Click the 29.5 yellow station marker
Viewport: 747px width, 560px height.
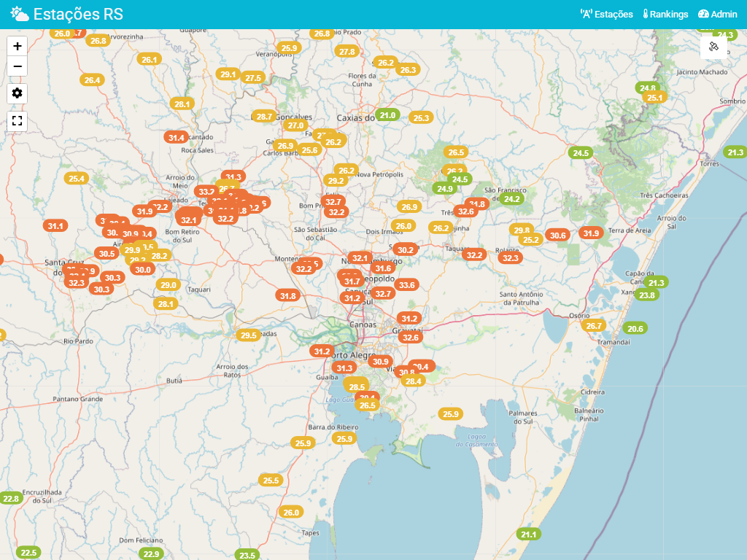(248, 335)
